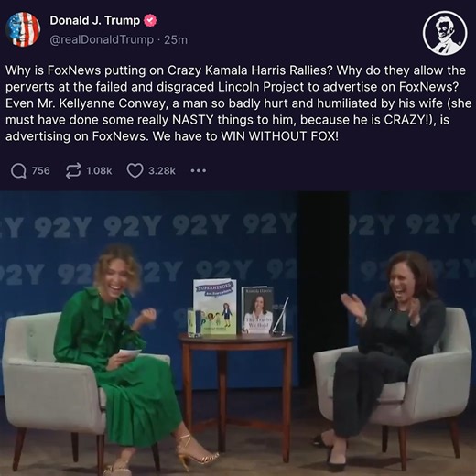Click the woman in the green dress
The image size is (476, 476).
point(128,360)
